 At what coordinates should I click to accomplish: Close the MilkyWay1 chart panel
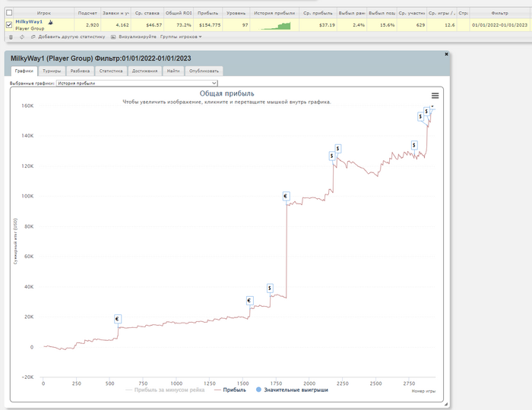tap(447, 54)
